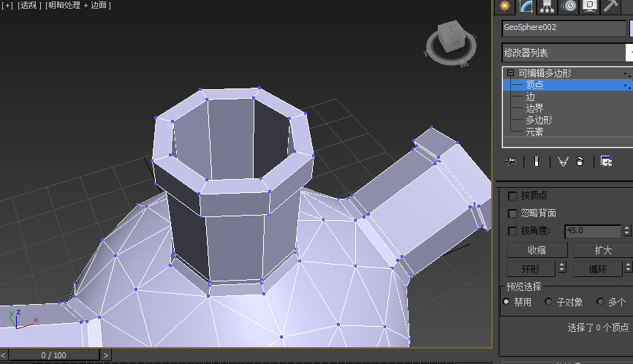The height and width of the screenshot is (364, 633).
Task: Open the Modify command panel tab
Action: click(526, 6)
